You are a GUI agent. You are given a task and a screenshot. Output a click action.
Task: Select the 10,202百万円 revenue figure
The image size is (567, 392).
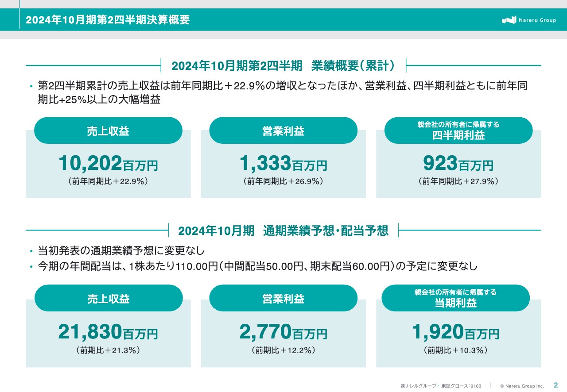click(108, 164)
